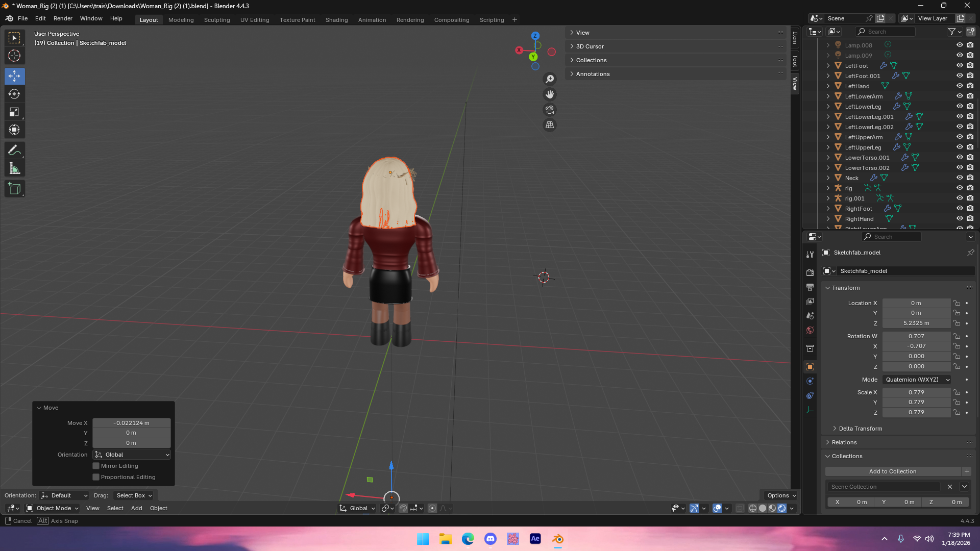Expand Delta Transform section
980x551 pixels.
pos(860,429)
